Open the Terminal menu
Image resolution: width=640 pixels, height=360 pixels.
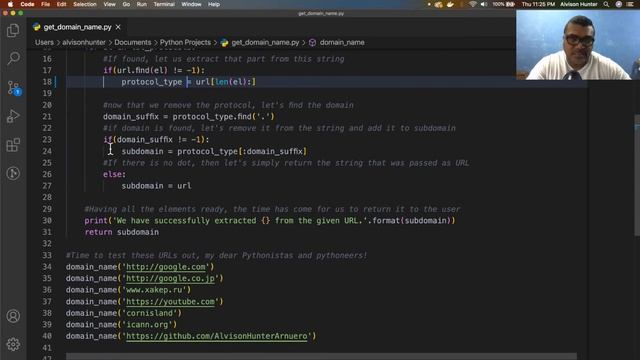(164, 4)
